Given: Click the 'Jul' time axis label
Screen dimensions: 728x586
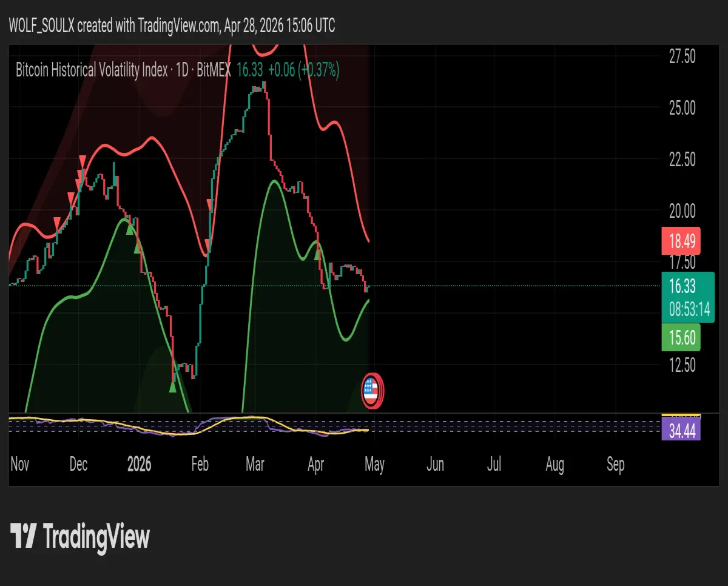Looking at the screenshot, I should (x=494, y=465).
